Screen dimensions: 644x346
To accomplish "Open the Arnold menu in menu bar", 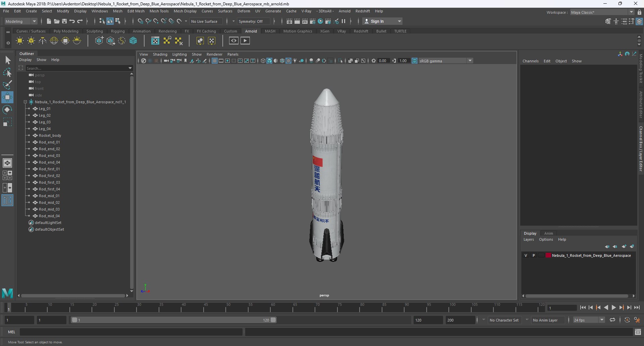I will 344,11.
